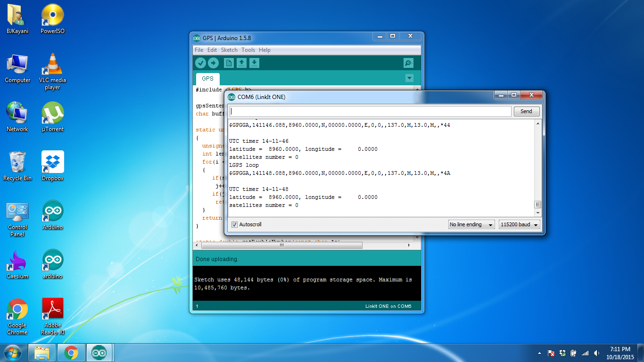Save sketch using the Save down-arrow icon

254,63
